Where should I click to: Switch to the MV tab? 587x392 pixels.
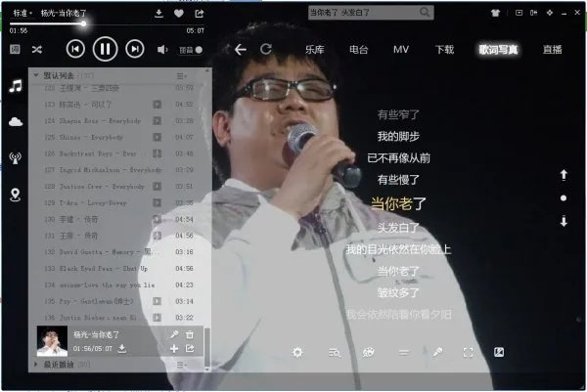pyautogui.click(x=401, y=50)
